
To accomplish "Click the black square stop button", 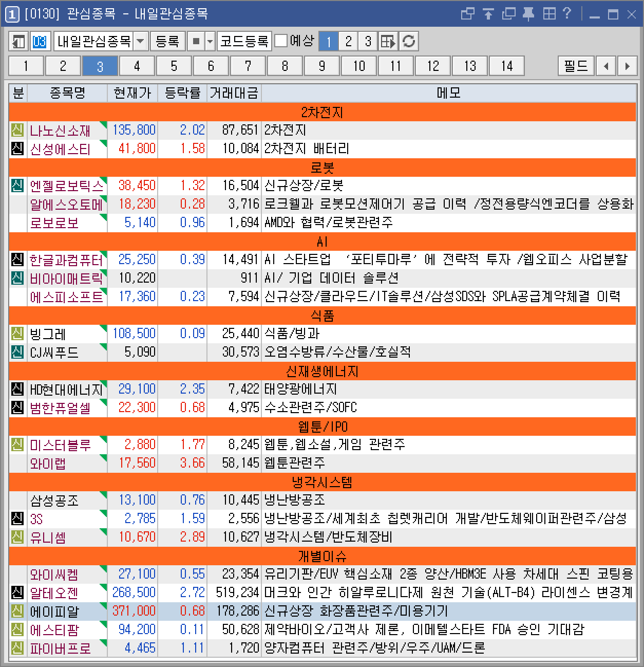I will click(x=196, y=41).
